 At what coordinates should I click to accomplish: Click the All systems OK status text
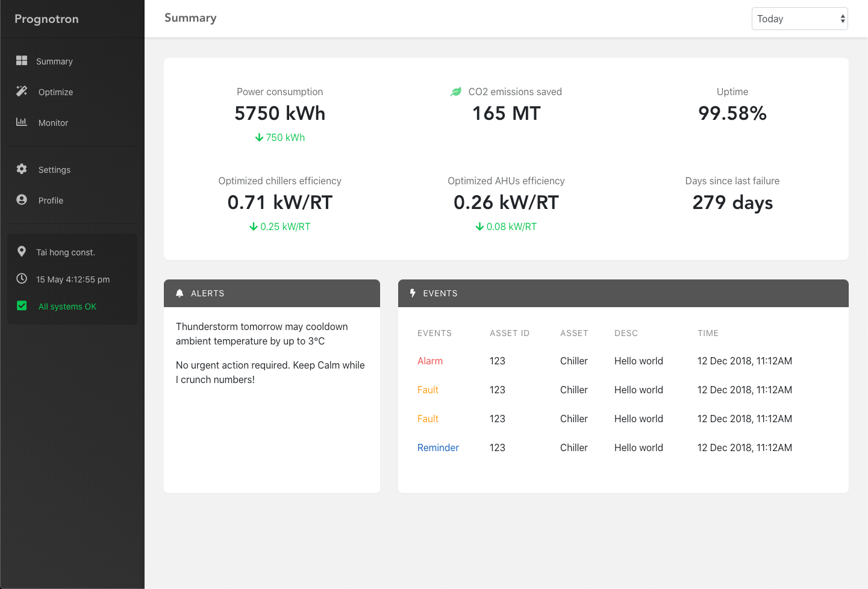pyautogui.click(x=67, y=307)
